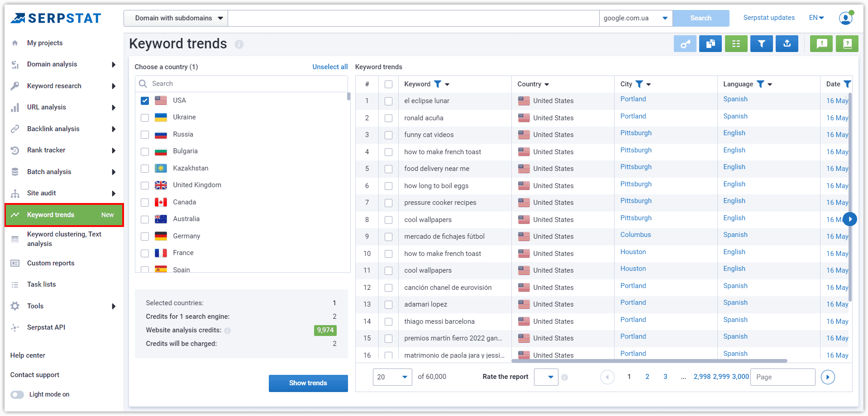Open the rows per page dropdown showing 20
The width and height of the screenshot is (868, 416).
click(392, 377)
